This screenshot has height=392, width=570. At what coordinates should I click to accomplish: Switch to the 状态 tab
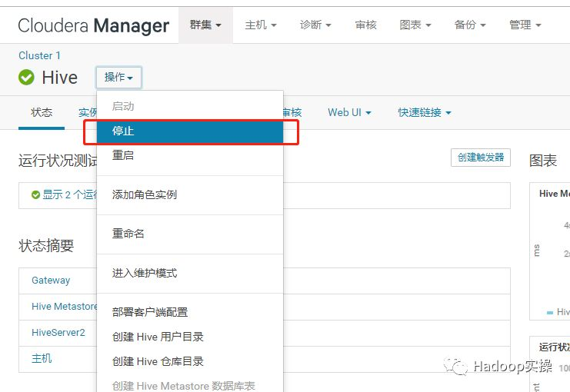pos(42,113)
